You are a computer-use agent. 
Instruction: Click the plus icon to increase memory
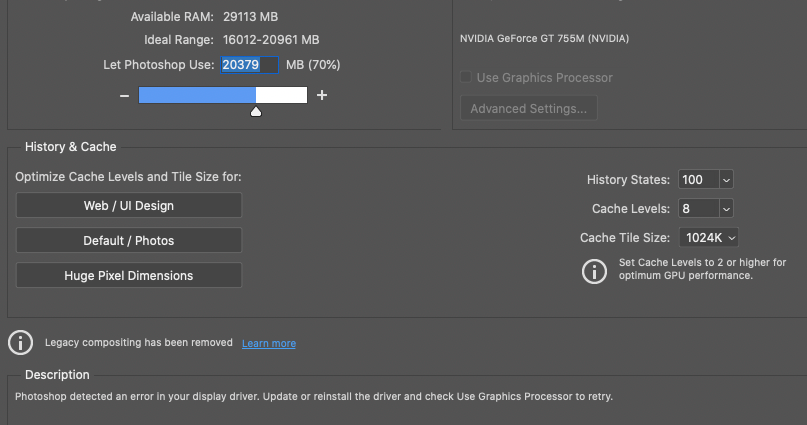click(x=322, y=95)
